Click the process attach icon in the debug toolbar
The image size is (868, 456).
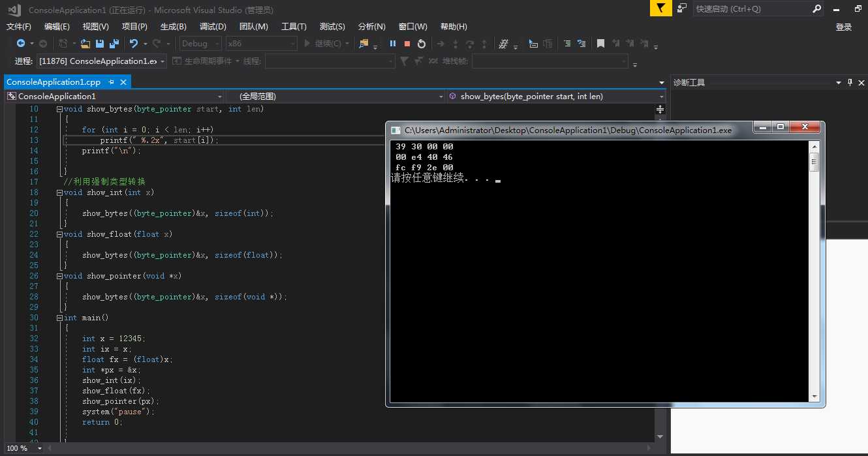(x=364, y=44)
